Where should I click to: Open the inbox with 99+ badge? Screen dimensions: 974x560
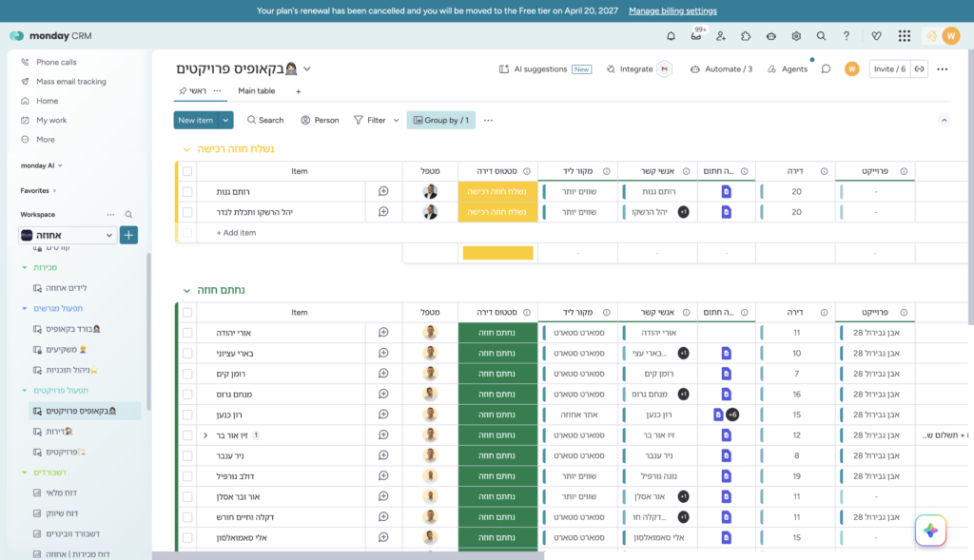coord(696,36)
